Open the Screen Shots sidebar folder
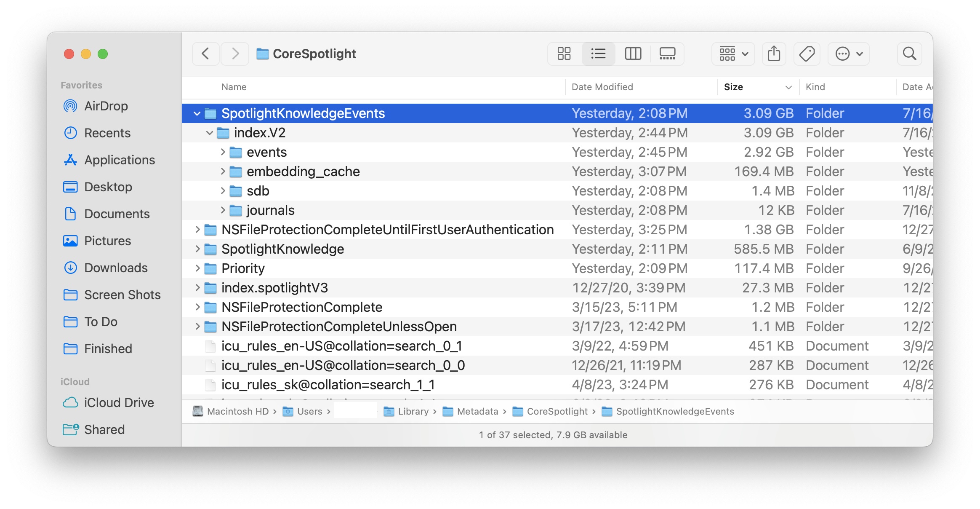The image size is (980, 509). pyautogui.click(x=122, y=295)
